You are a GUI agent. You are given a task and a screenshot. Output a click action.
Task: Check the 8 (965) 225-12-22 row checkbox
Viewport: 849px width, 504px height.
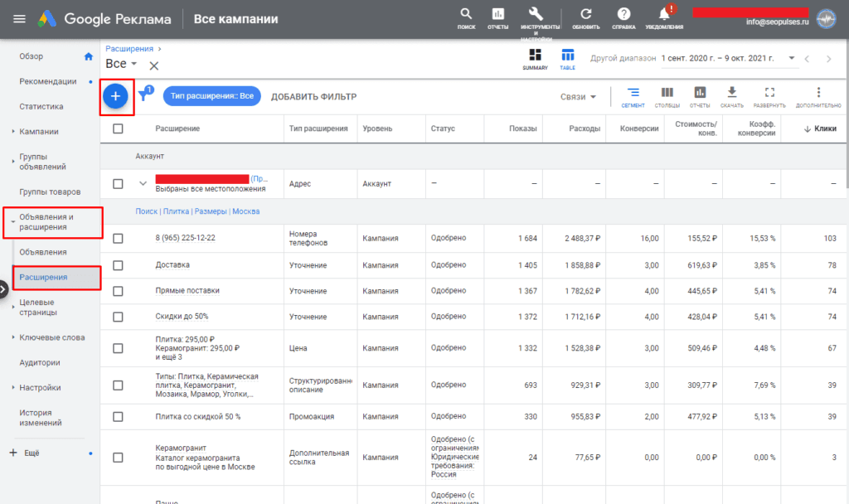coord(118,238)
